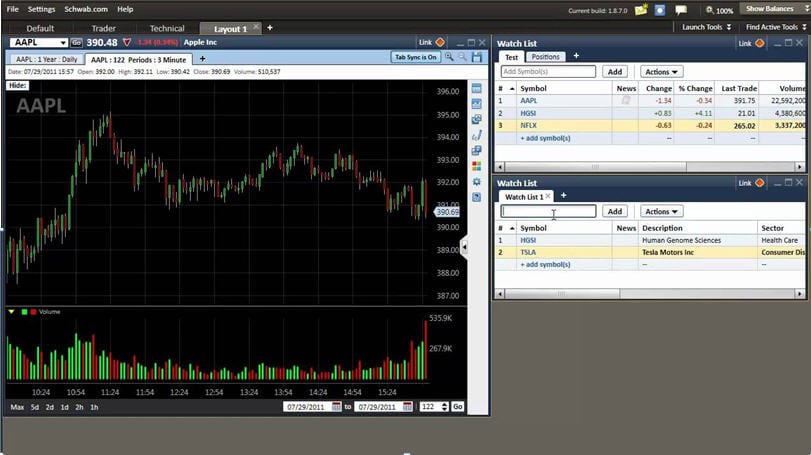Collapse the Volume study with yellow triangle

[x=11, y=312]
